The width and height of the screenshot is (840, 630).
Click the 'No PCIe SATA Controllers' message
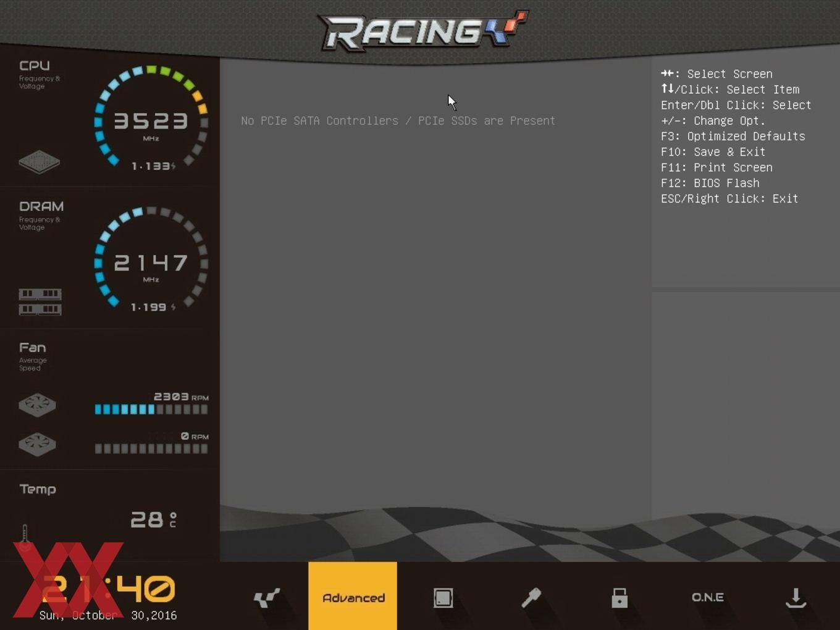coord(398,120)
